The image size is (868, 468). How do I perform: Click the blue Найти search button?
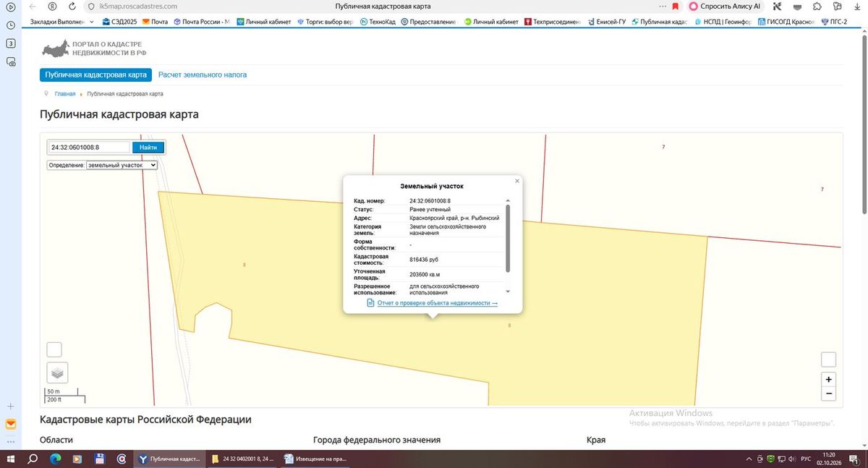click(148, 148)
